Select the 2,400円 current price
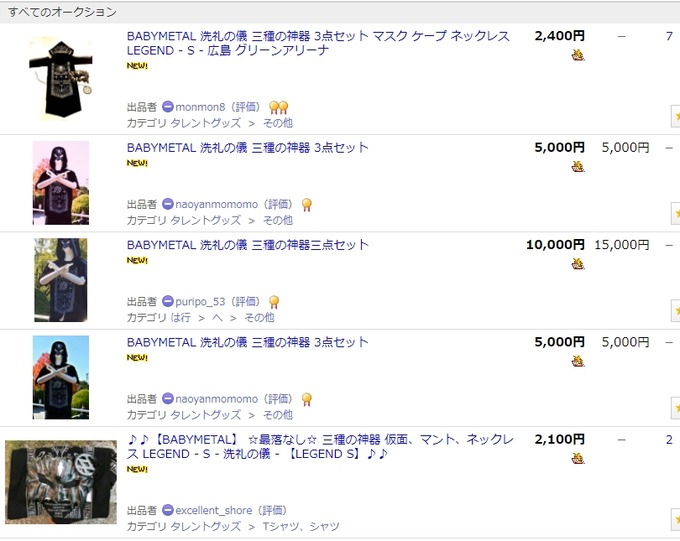The image size is (680, 541). point(559,36)
